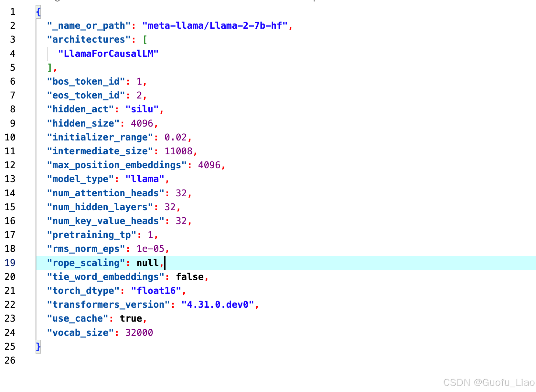Image resolution: width=536 pixels, height=392 pixels.
Task: Click the "_name_or_path" key
Action: (x=89, y=26)
